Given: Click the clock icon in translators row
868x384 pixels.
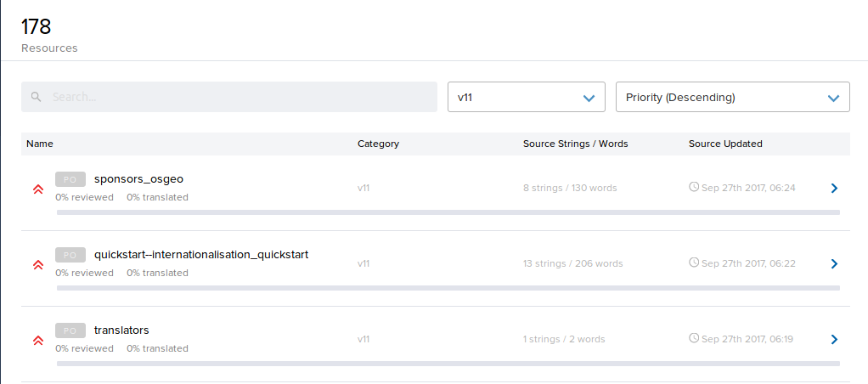Looking at the screenshot, I should pos(694,338).
